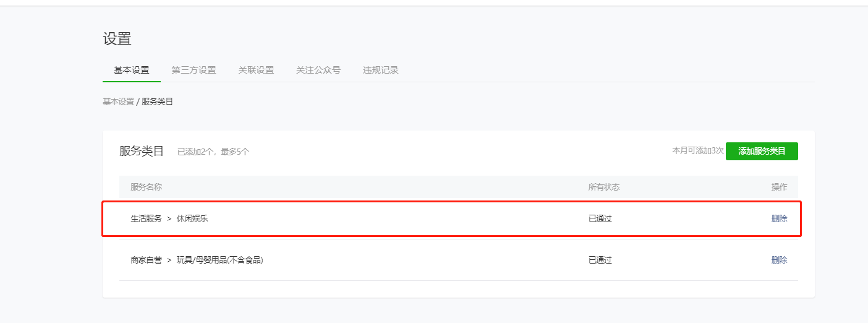Select the 关注公众号 tab

pos(318,70)
